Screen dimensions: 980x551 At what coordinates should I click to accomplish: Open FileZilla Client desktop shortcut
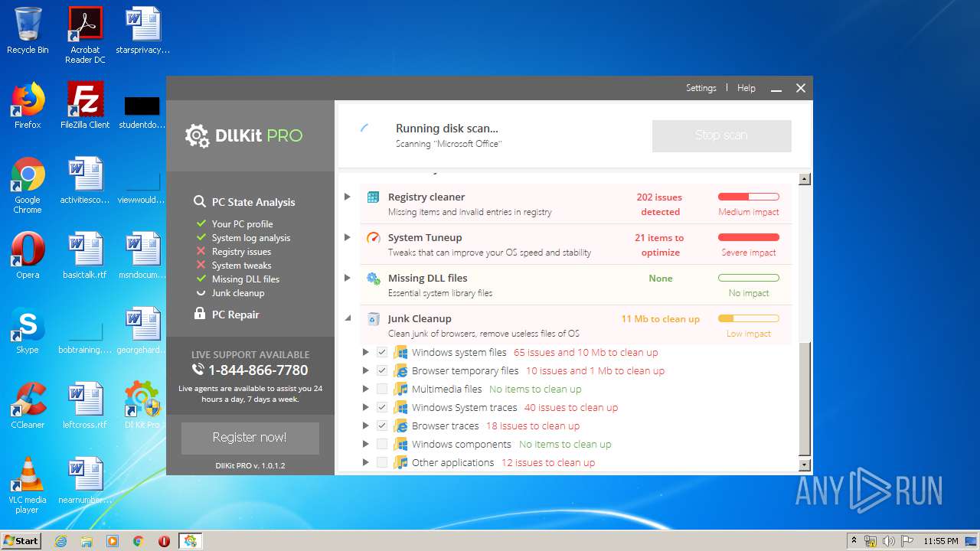[x=85, y=106]
